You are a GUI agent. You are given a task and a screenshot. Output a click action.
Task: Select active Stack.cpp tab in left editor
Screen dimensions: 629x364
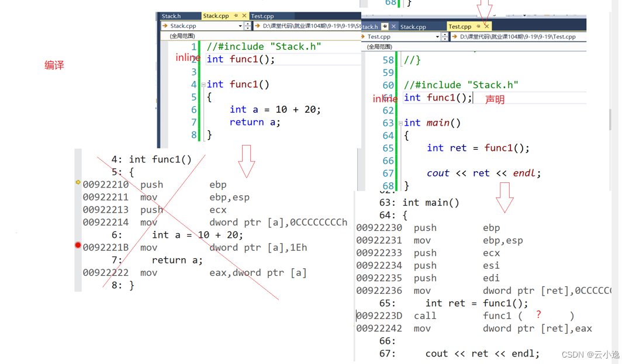(216, 16)
